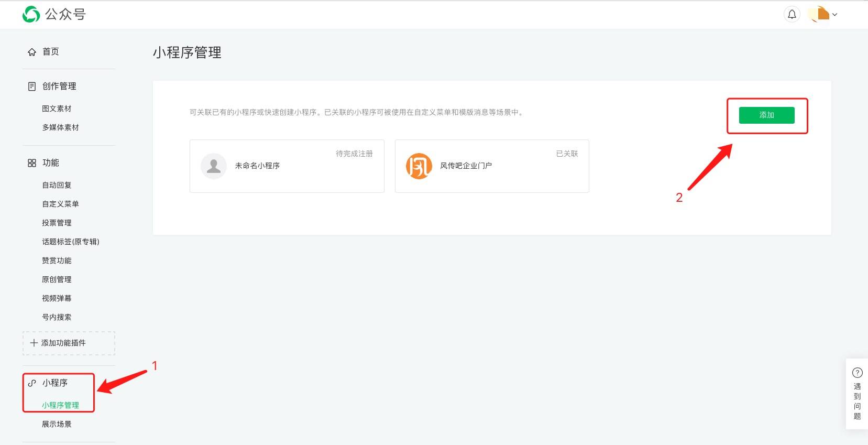868x445 pixels.
Task: Click the gray avatar of 未命名小程序
Action: (214, 166)
